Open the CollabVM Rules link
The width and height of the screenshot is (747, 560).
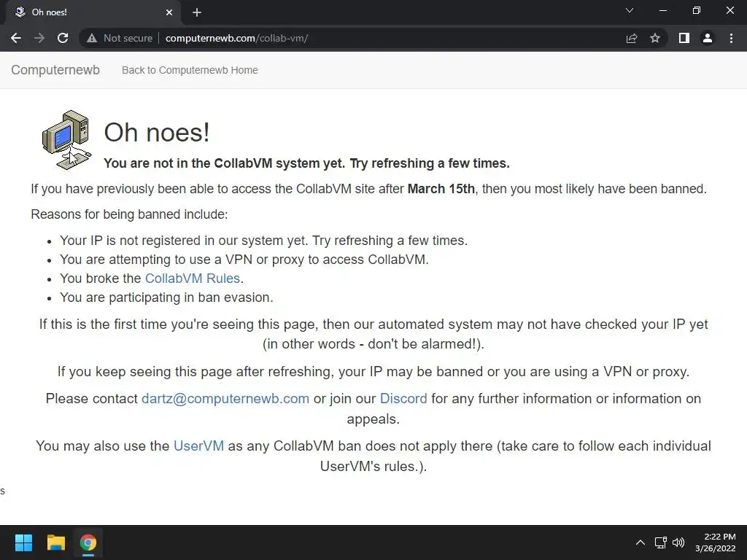pyautogui.click(x=193, y=279)
